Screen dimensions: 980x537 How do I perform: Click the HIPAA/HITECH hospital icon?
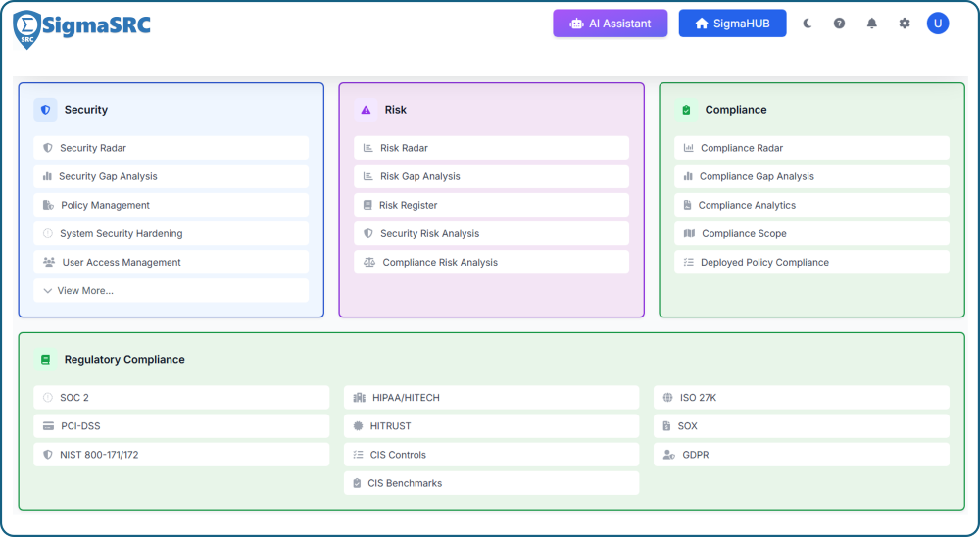(359, 398)
